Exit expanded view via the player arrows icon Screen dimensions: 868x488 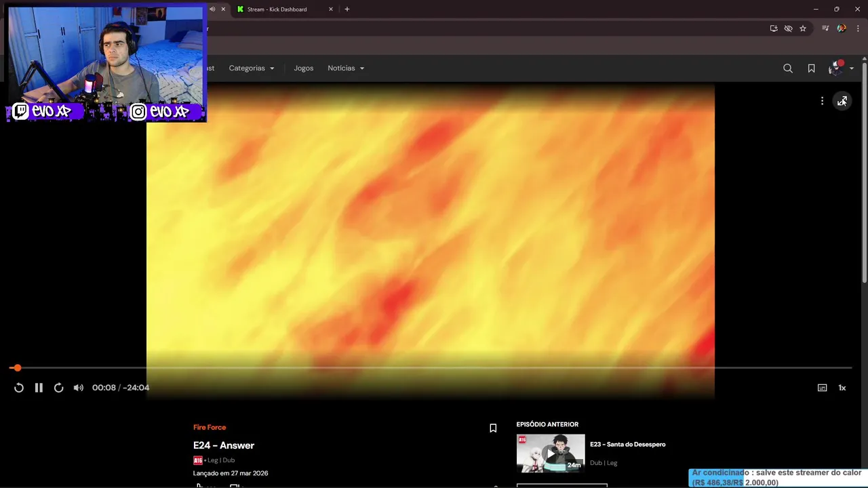pyautogui.click(x=842, y=101)
